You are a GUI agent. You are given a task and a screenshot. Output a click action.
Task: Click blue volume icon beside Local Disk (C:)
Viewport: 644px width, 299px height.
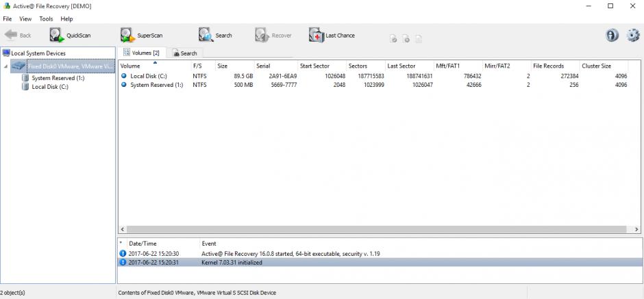point(123,76)
